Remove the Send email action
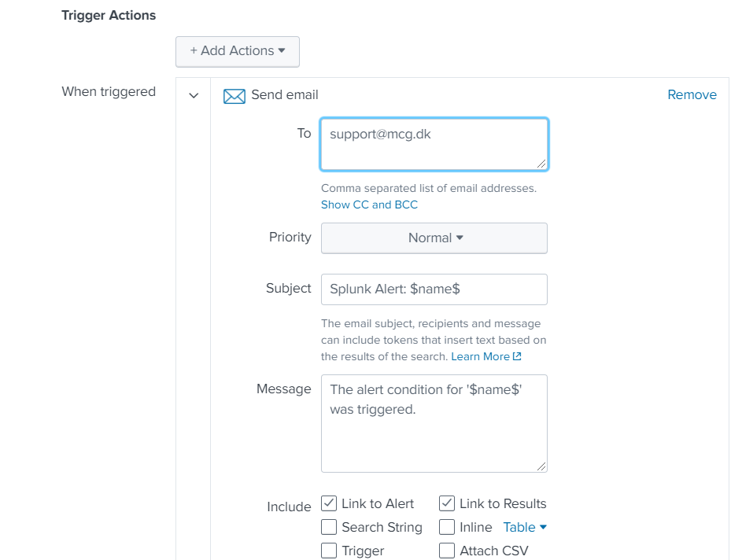 [692, 95]
